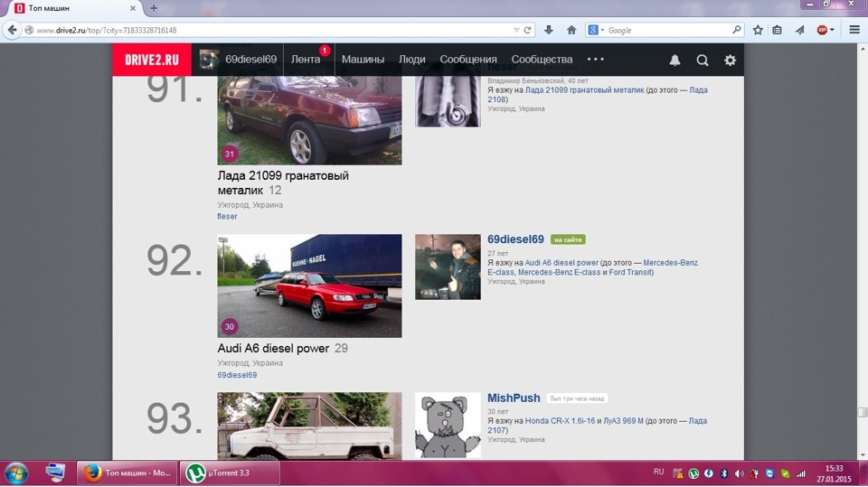868x487 pixels.
Task: Bookmark this page with star icon
Action: coord(758,30)
